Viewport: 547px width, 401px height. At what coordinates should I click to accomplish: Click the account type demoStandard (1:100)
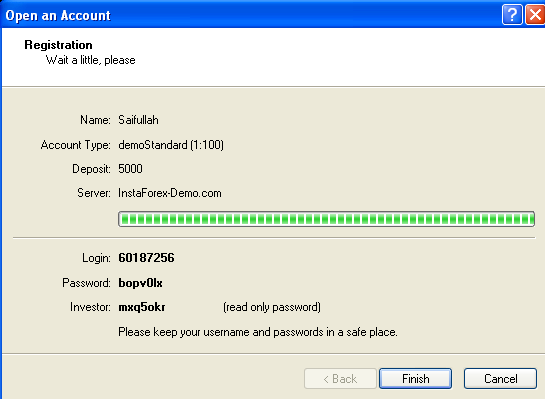[x=171, y=144]
